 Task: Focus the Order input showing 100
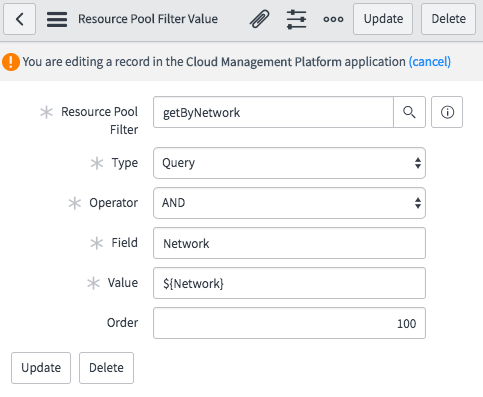click(289, 323)
